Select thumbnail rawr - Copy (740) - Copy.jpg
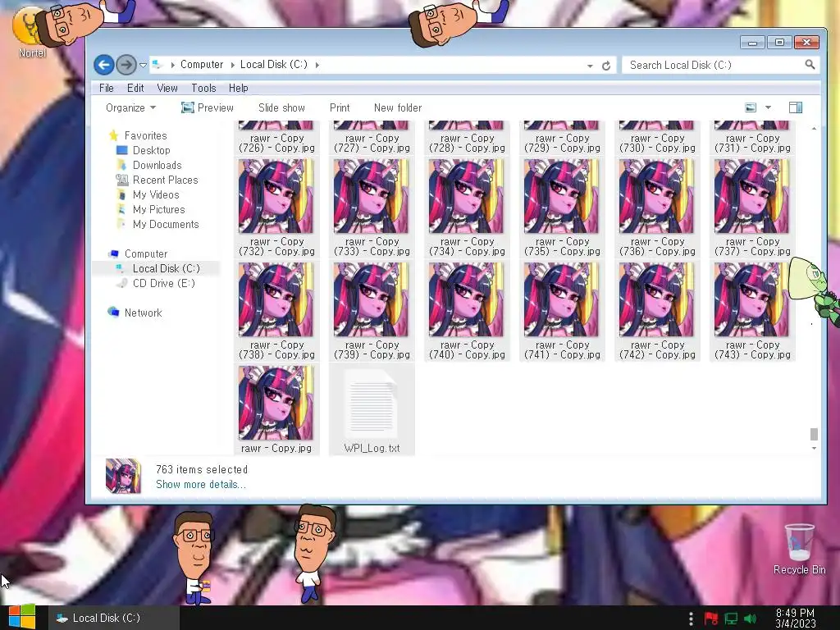 point(466,299)
